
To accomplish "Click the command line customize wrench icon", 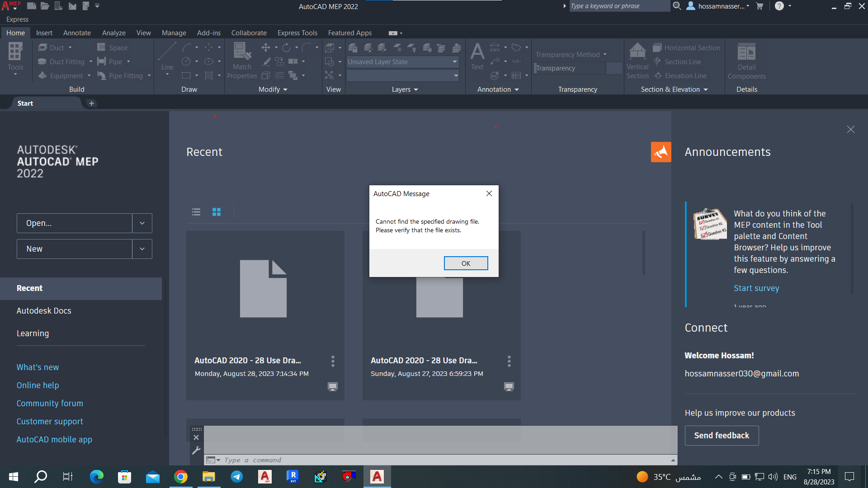I will (x=196, y=450).
